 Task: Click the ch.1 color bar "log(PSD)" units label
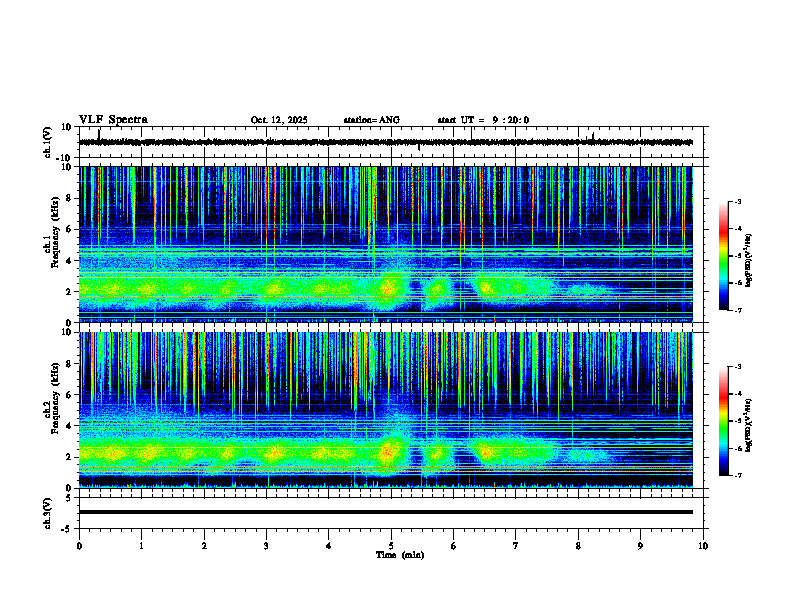pyautogui.click(x=749, y=260)
